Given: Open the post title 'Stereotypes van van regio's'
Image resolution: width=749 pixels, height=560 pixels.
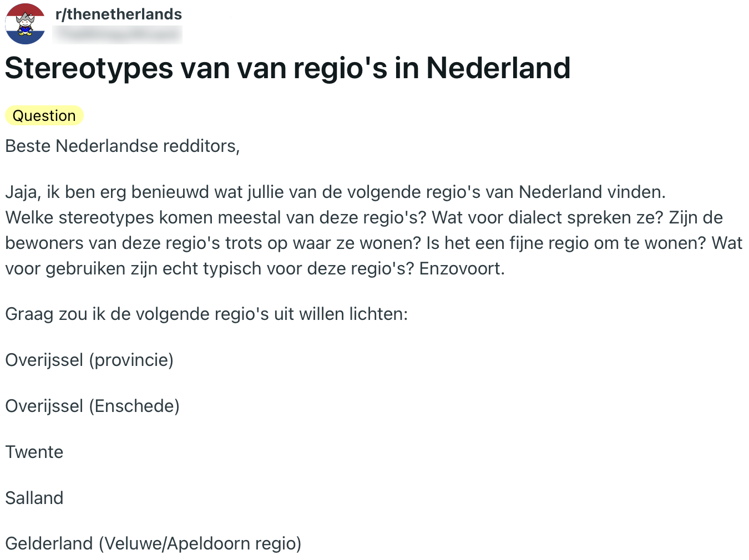Looking at the screenshot, I should (287, 68).
